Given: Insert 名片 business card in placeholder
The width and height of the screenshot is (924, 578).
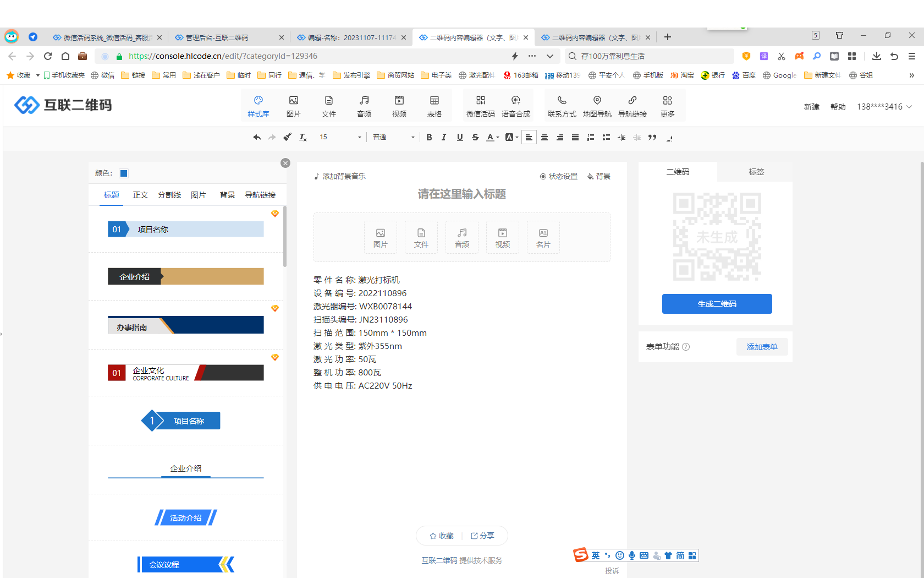Looking at the screenshot, I should [x=543, y=237].
